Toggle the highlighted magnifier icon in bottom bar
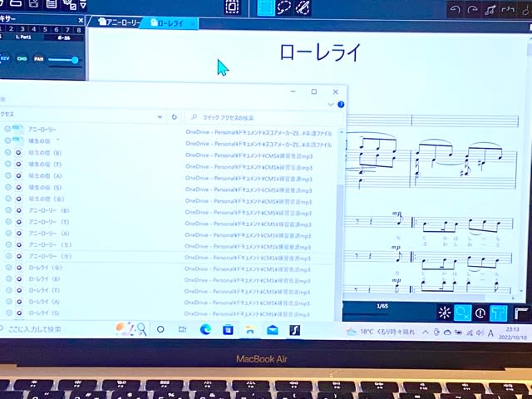Viewport: 532px width, 399px height. click(x=462, y=313)
